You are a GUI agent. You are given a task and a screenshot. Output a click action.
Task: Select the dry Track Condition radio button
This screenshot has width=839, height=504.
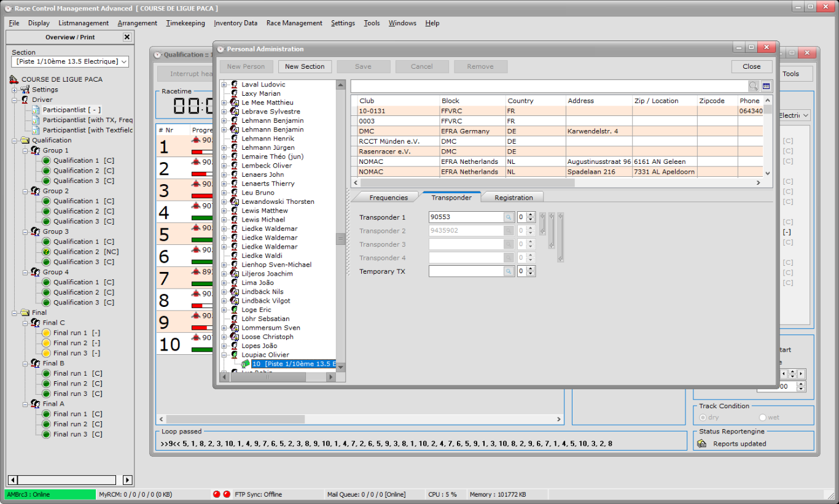coord(703,416)
